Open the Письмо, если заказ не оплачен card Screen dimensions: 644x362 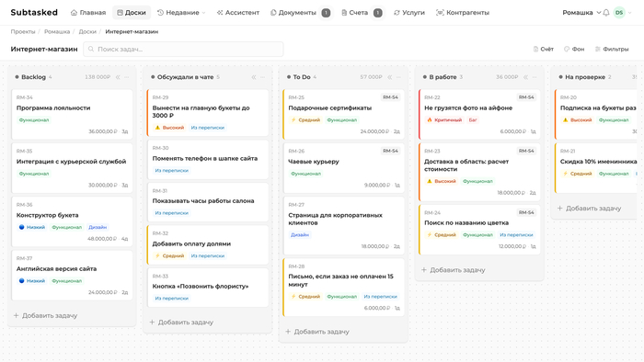coord(344,288)
